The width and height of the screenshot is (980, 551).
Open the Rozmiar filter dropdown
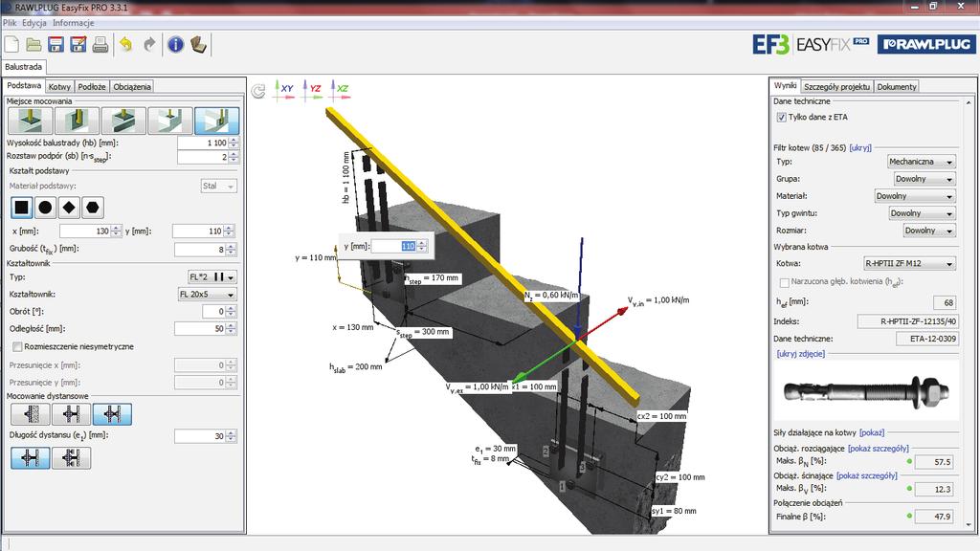pos(929,231)
